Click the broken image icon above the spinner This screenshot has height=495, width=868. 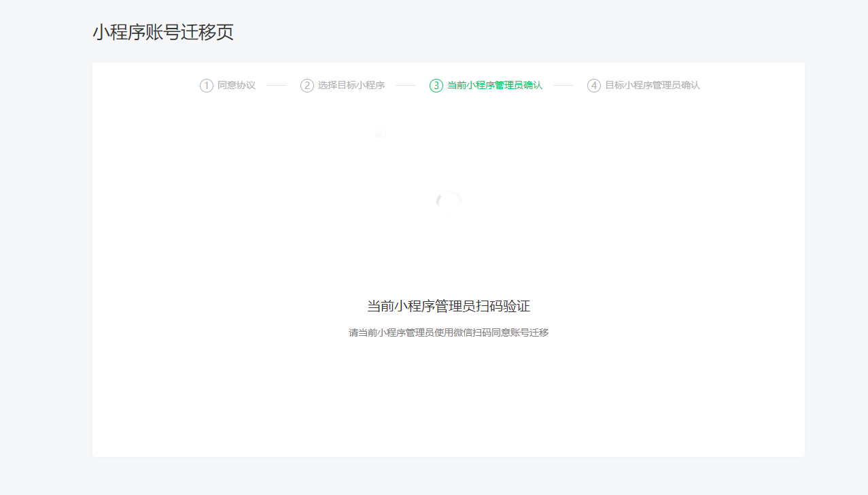(x=381, y=133)
